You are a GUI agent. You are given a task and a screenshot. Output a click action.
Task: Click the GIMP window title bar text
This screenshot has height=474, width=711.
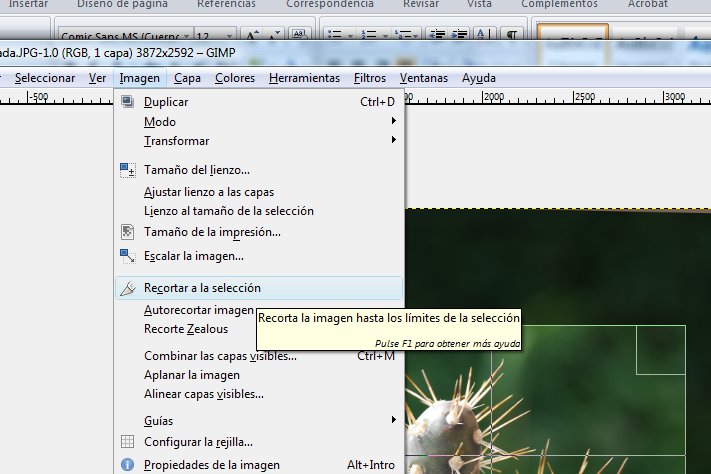click(117, 53)
